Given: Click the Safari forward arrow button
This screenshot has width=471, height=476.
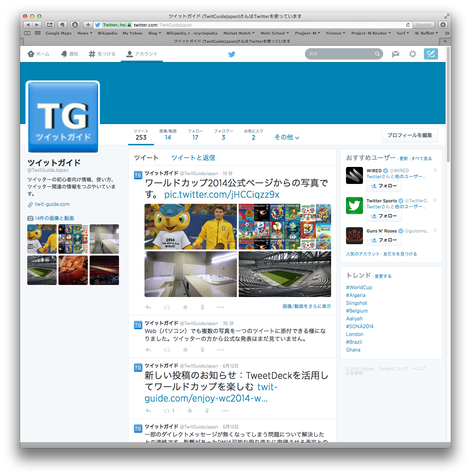Looking at the screenshot, I should (x=37, y=25).
